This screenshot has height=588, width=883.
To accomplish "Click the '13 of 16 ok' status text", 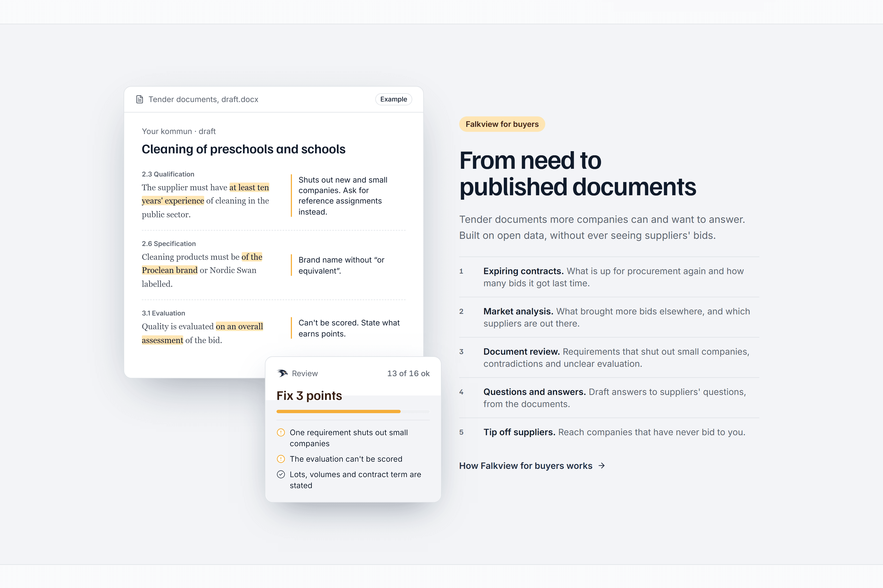I will 408,373.
